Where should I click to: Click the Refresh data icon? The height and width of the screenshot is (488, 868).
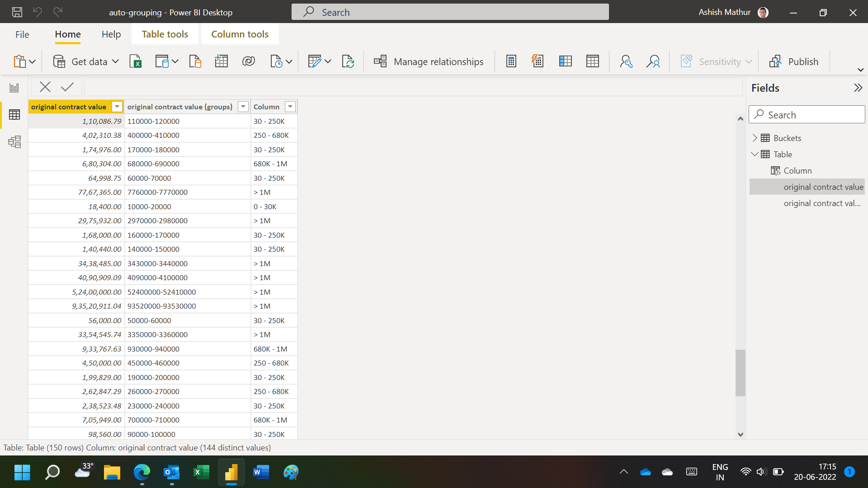click(348, 61)
